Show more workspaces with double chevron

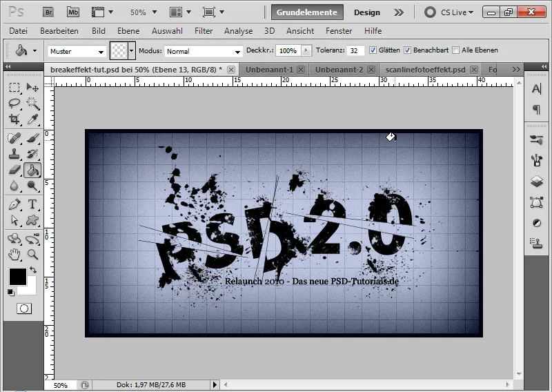point(399,12)
